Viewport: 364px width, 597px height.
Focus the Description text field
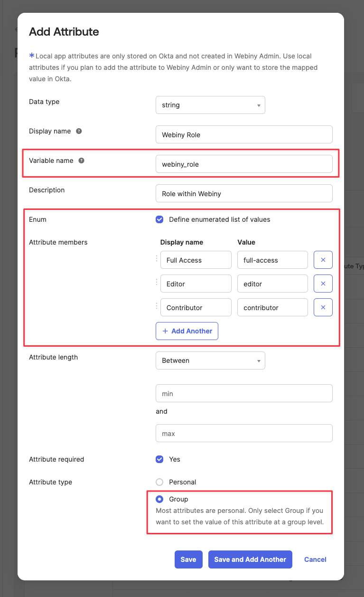click(244, 193)
